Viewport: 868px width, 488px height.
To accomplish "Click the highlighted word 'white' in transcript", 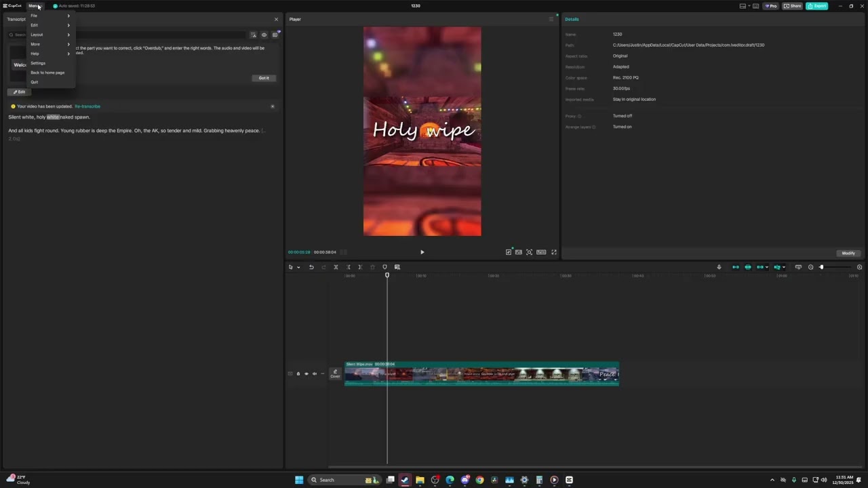I will pos(53,117).
